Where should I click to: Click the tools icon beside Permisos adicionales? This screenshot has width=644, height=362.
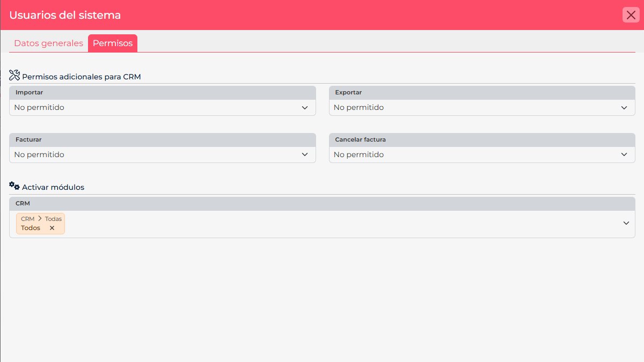click(14, 75)
